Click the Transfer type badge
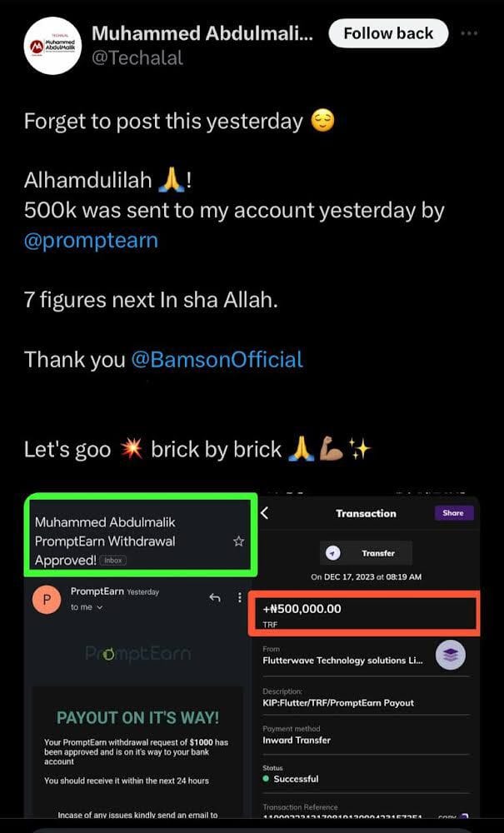 (x=366, y=553)
